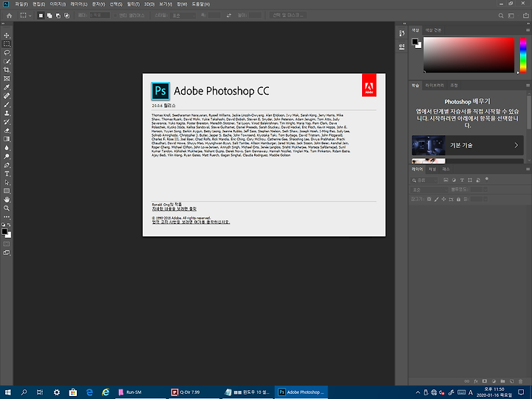
Task: Select the Zoom tool
Action: (x=7, y=208)
